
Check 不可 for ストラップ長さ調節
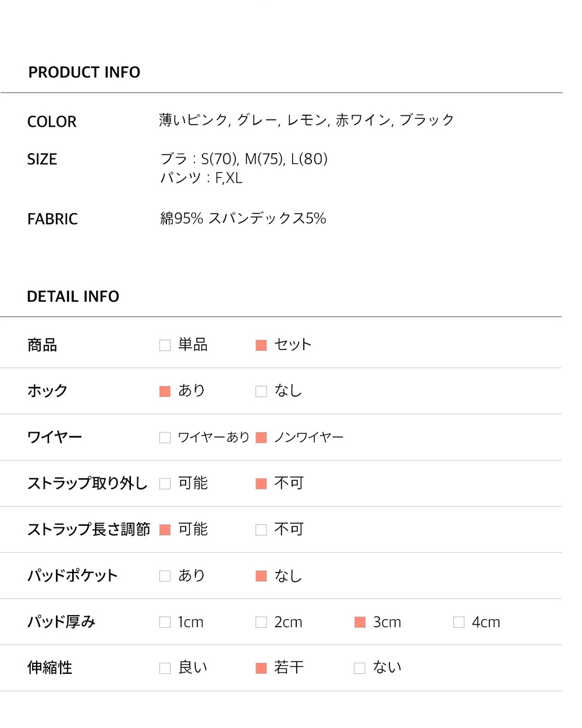pyautogui.click(x=261, y=529)
